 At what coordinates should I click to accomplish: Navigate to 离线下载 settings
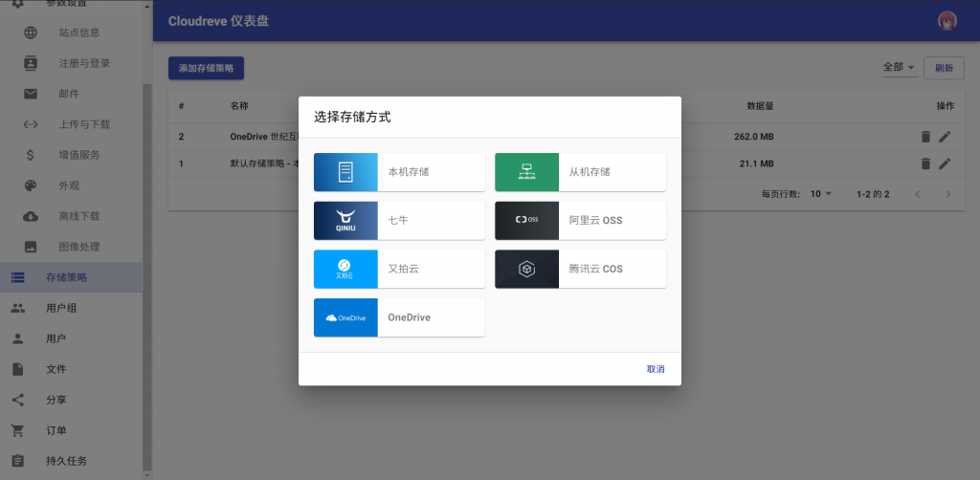[78, 216]
